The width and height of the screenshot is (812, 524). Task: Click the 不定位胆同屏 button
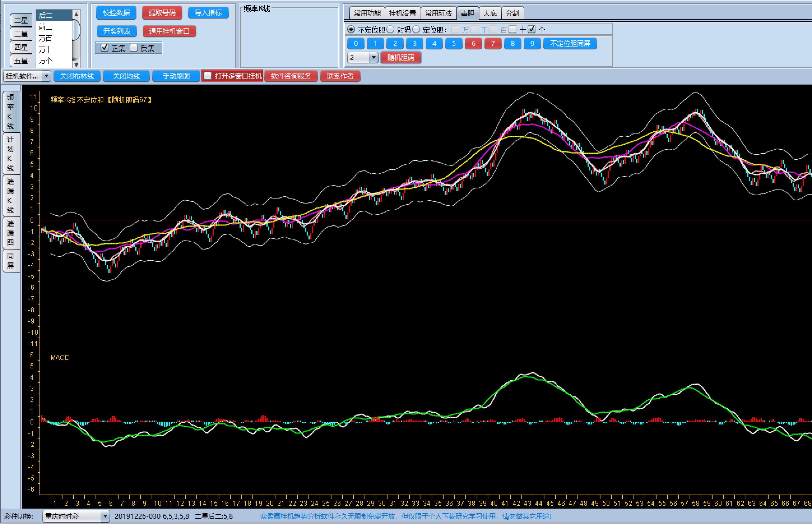pyautogui.click(x=570, y=43)
